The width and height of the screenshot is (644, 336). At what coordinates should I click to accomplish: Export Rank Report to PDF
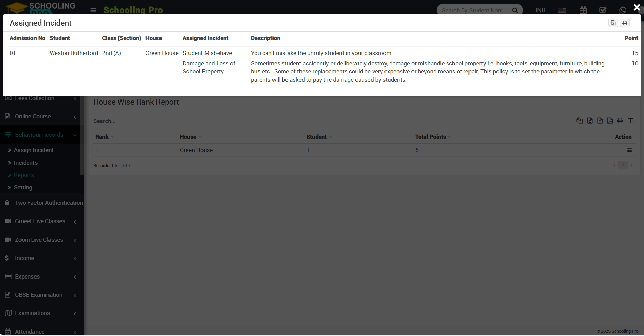pyautogui.click(x=610, y=121)
